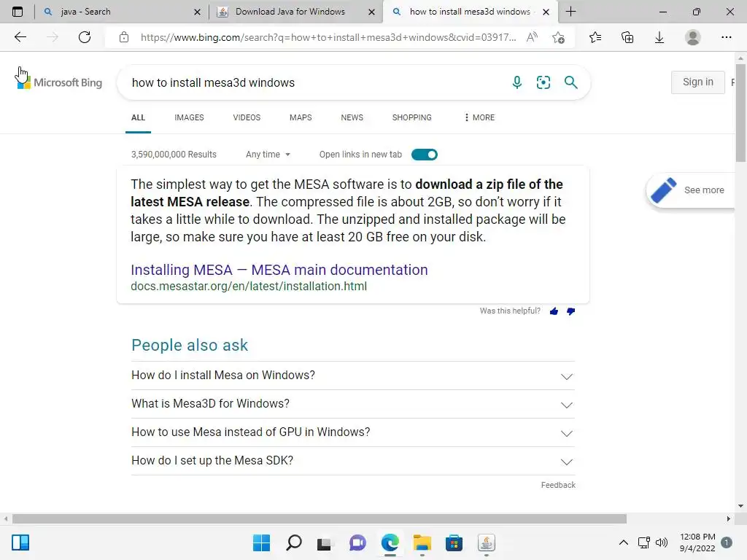Viewport: 747px width, 560px height.
Task: Open the browser profile menu
Action: pyautogui.click(x=693, y=37)
